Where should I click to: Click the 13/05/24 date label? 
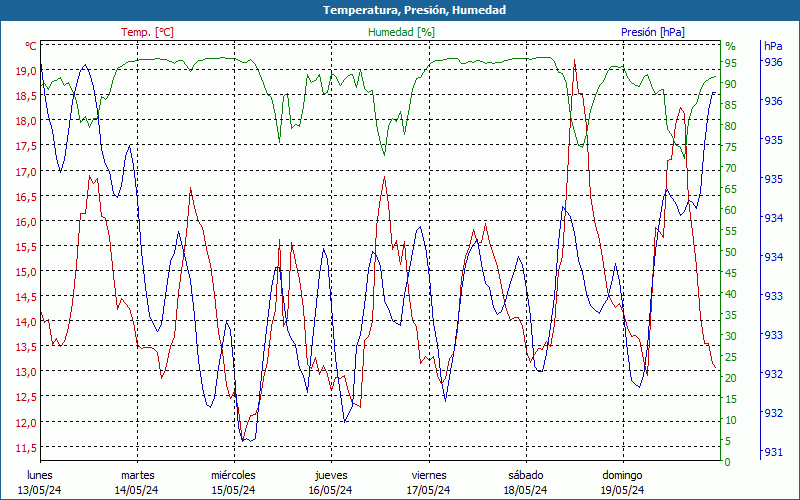tap(40, 490)
